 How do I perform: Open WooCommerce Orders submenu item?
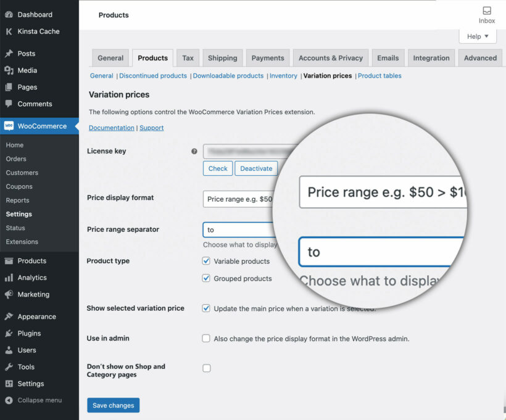pyautogui.click(x=16, y=159)
